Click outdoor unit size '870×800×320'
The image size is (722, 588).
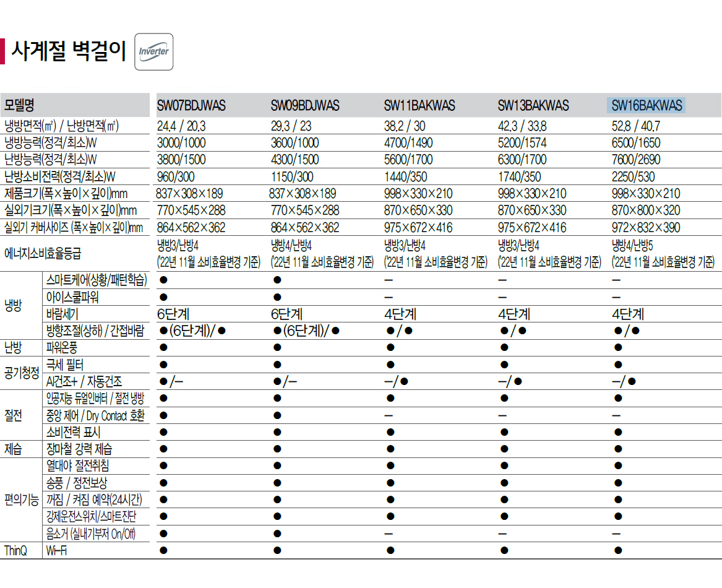point(645,210)
